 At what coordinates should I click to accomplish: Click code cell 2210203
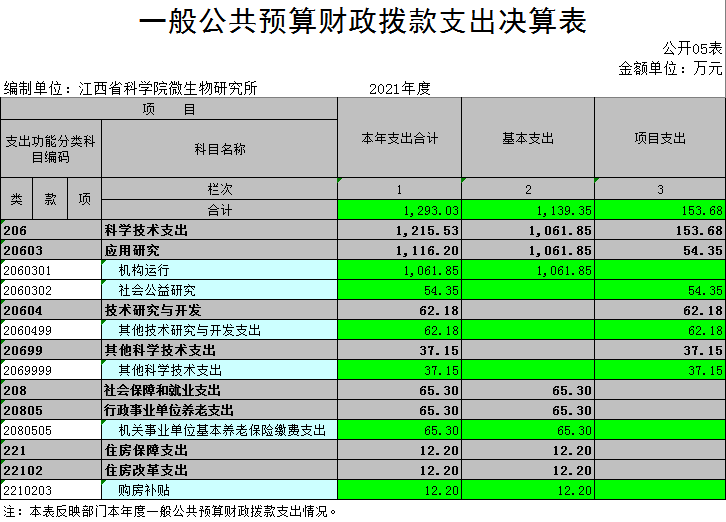[51, 490]
